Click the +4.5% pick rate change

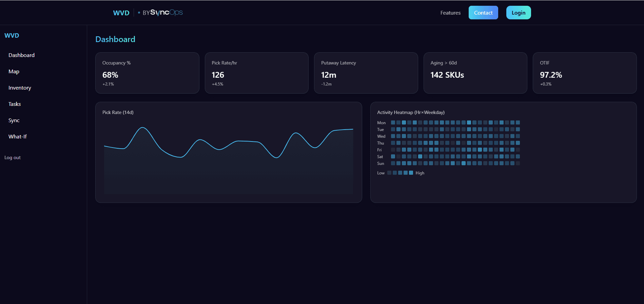[217, 84]
